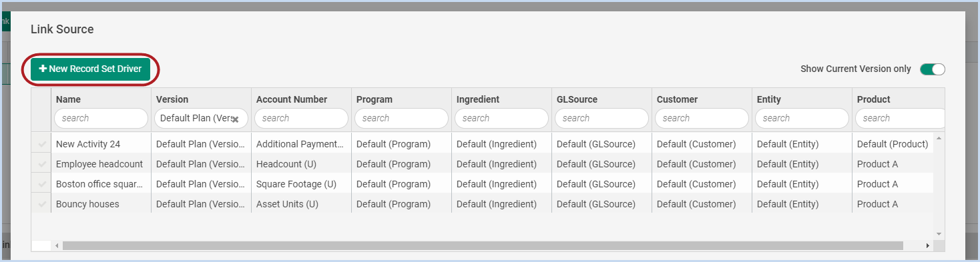Click the checkmark icon for New Activity 24
The image size is (980, 262).
[x=43, y=144]
